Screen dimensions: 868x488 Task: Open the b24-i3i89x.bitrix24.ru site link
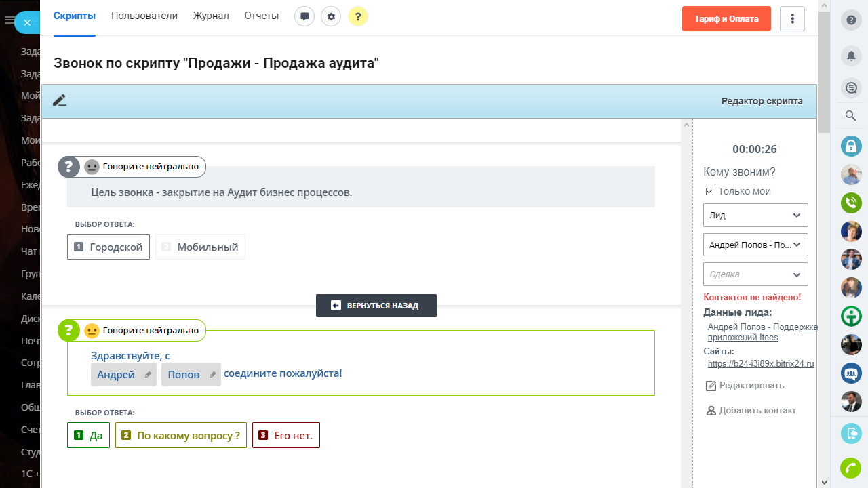761,364
